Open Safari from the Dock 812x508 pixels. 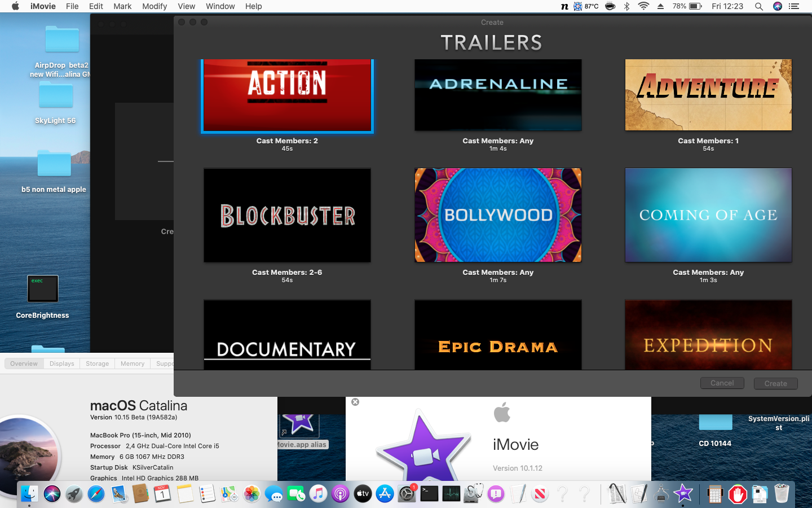96,494
